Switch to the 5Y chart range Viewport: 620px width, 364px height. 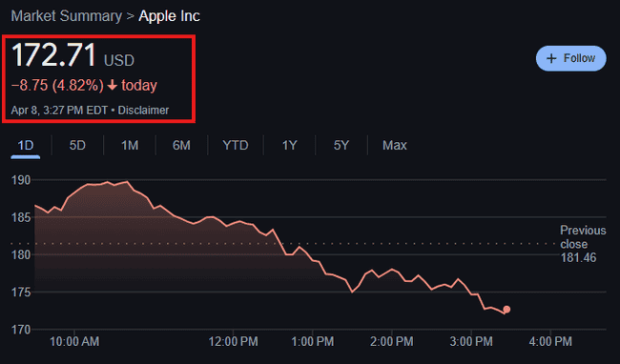[x=341, y=145]
